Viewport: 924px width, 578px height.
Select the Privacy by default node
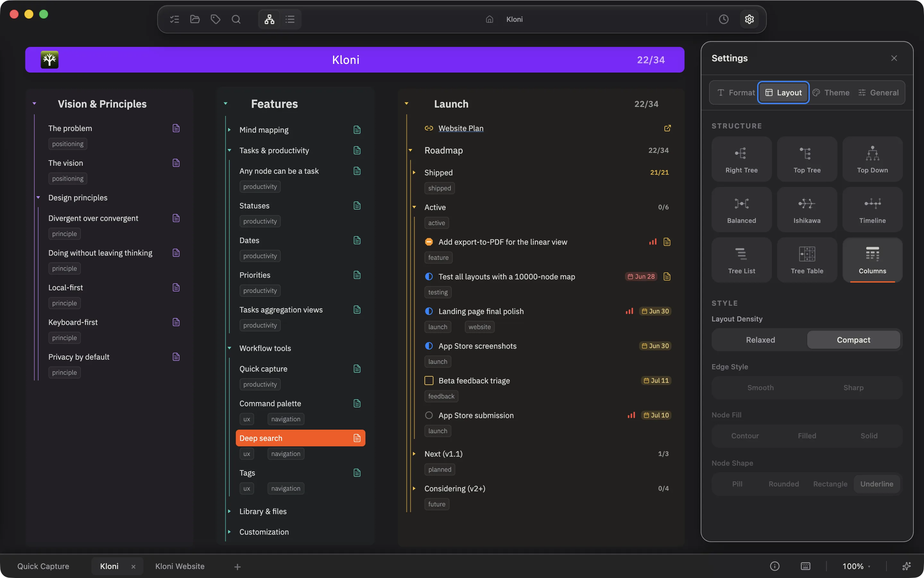pyautogui.click(x=79, y=357)
